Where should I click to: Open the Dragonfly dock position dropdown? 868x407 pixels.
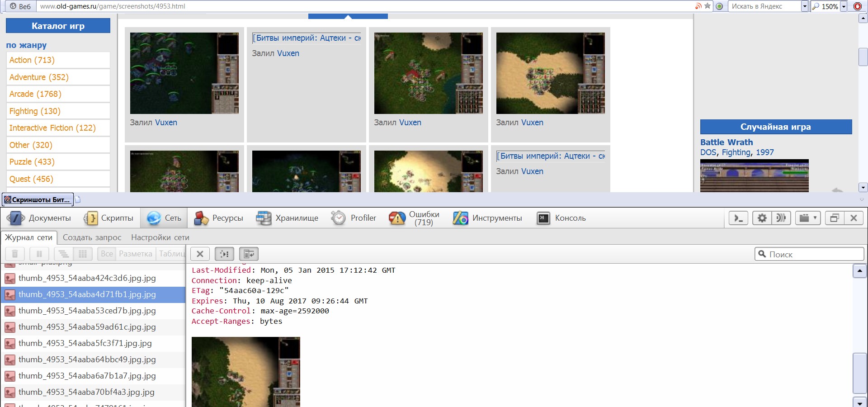coord(809,218)
